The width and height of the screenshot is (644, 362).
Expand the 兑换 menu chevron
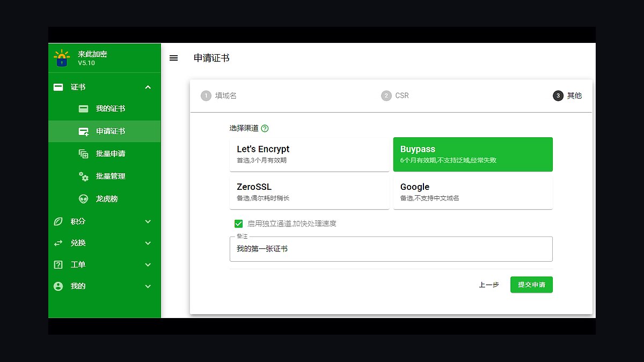[148, 243]
